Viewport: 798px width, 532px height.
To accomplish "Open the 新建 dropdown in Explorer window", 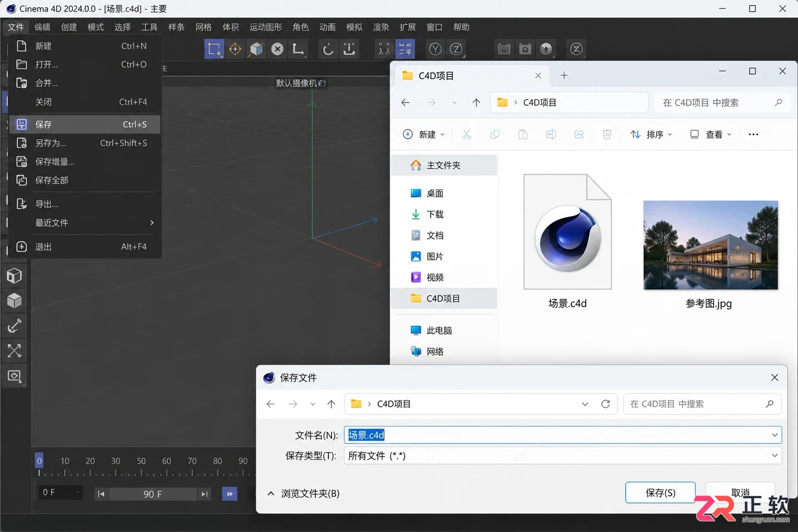I will (x=424, y=134).
